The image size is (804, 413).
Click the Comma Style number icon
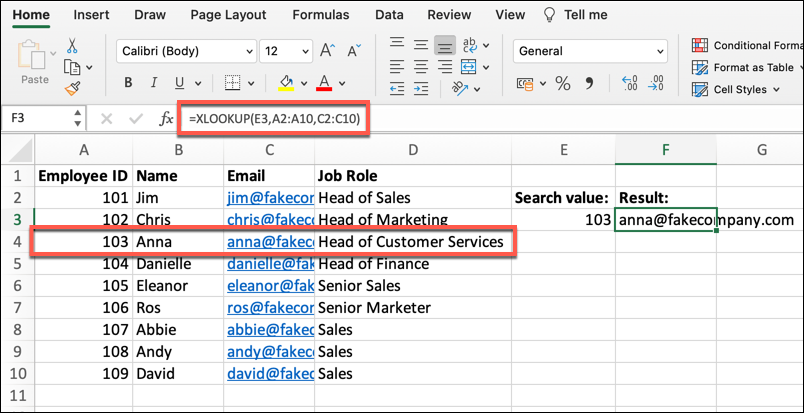coord(590,84)
